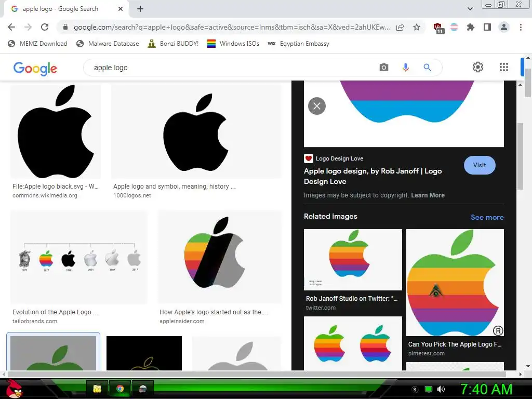Click the twitter.com source text
This screenshot has width=532, height=399.
321,308
